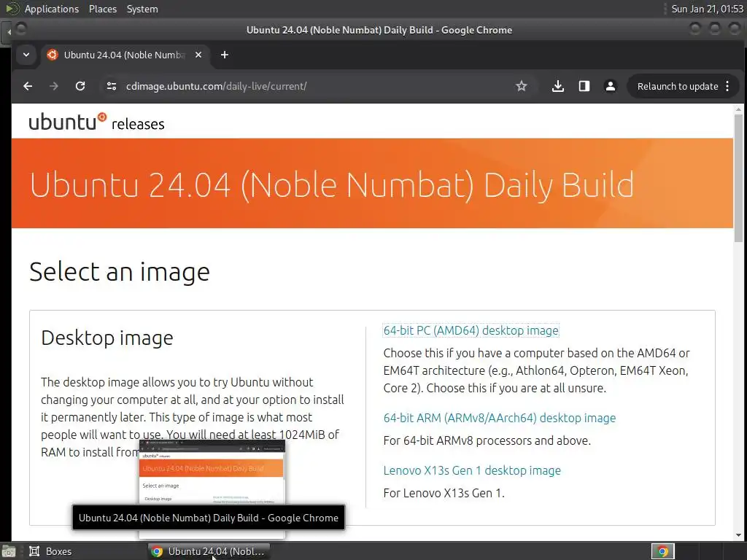The width and height of the screenshot is (747, 560).
Task: Reload the current page
Action: 80,86
